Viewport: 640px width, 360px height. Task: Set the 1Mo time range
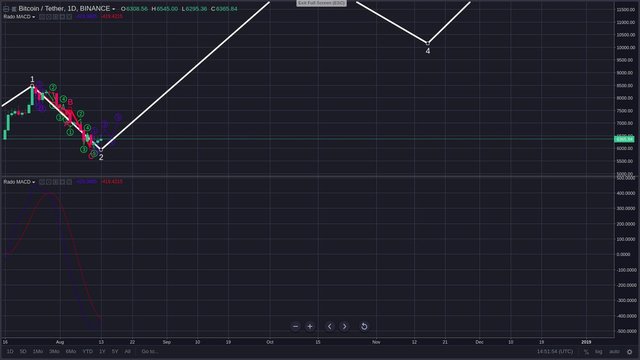38,351
